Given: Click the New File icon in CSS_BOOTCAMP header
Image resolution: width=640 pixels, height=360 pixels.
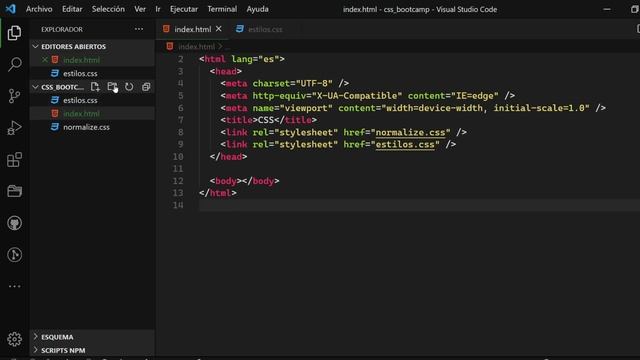Looking at the screenshot, I should (95, 87).
